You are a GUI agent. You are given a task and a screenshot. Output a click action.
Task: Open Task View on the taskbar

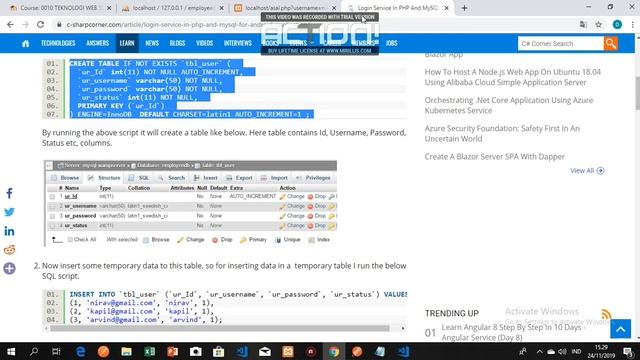point(56,351)
